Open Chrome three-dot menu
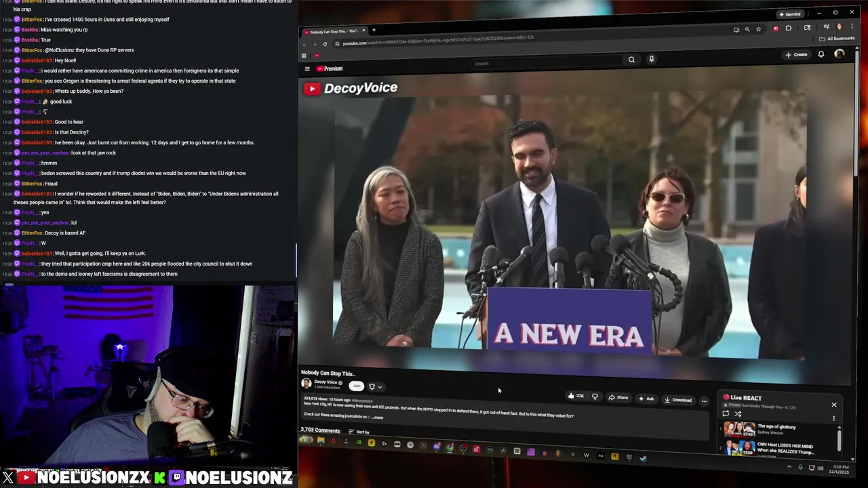Screen dimensions: 868x488 click(x=851, y=26)
